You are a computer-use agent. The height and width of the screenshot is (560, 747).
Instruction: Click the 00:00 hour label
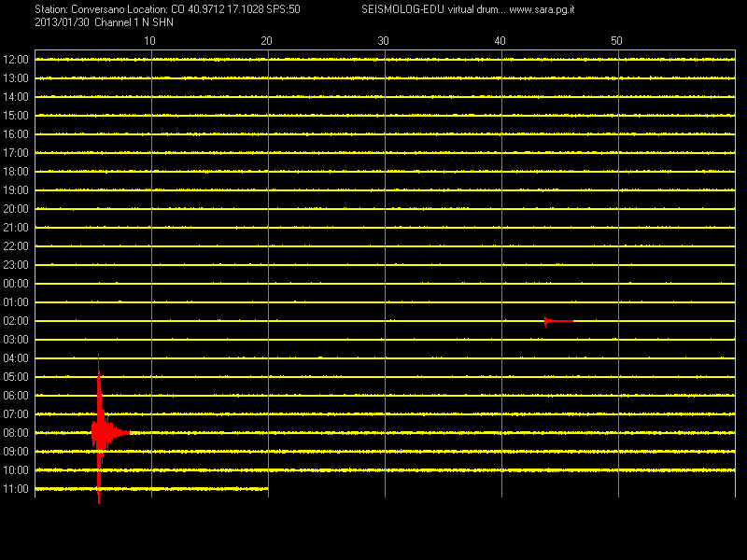(16, 284)
